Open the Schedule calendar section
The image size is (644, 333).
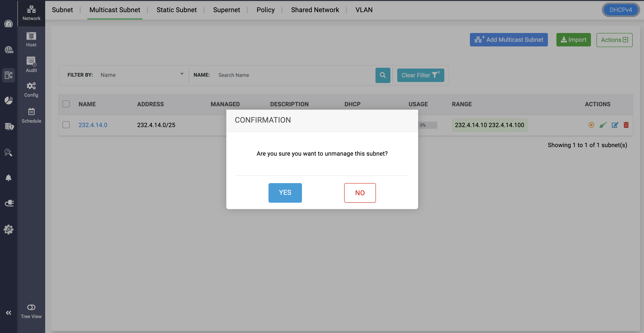[x=31, y=115]
